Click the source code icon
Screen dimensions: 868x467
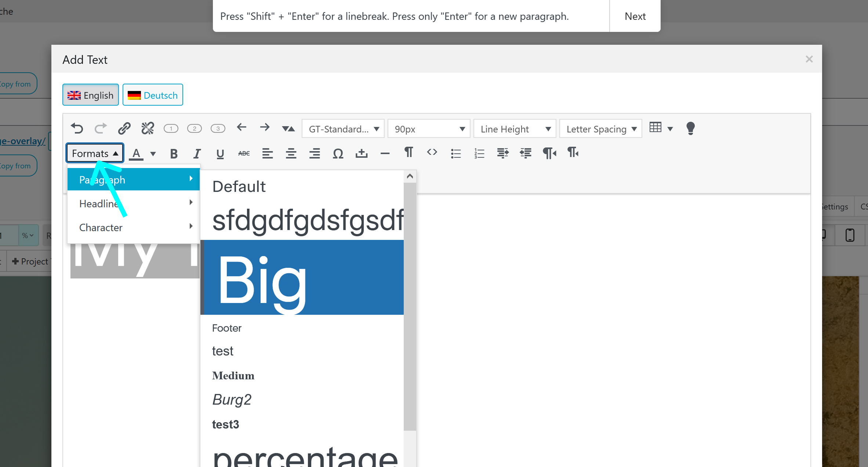tap(432, 152)
